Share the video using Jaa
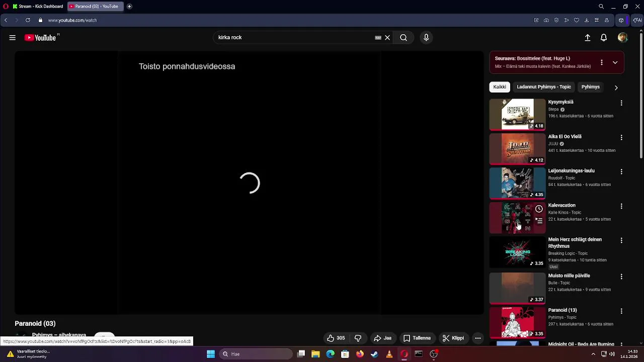644x362 pixels. pos(382,338)
